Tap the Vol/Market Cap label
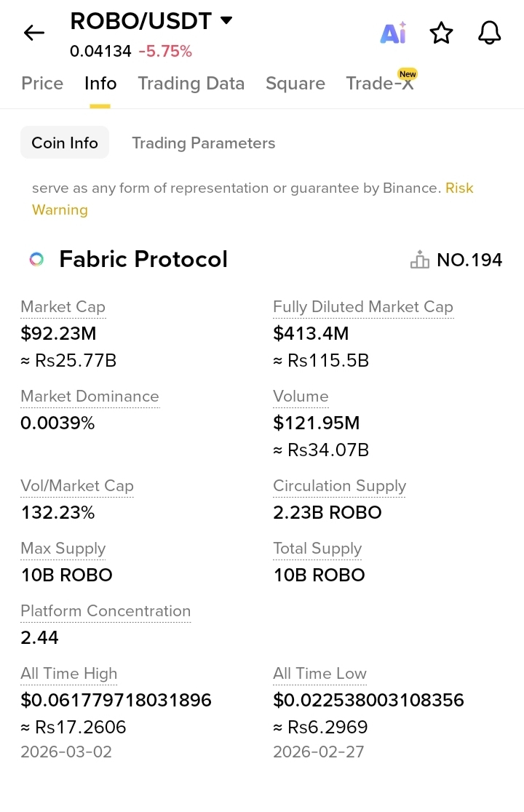This screenshot has width=524, height=812. [x=77, y=486]
